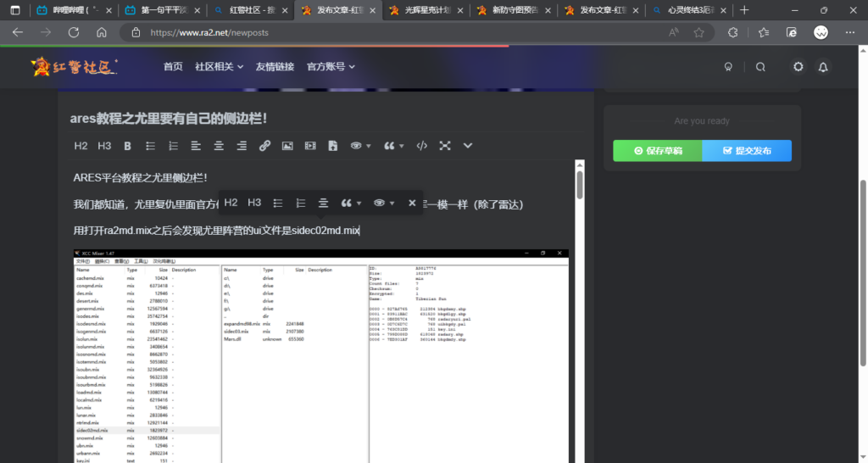Close the floating inline toolbar

point(412,204)
